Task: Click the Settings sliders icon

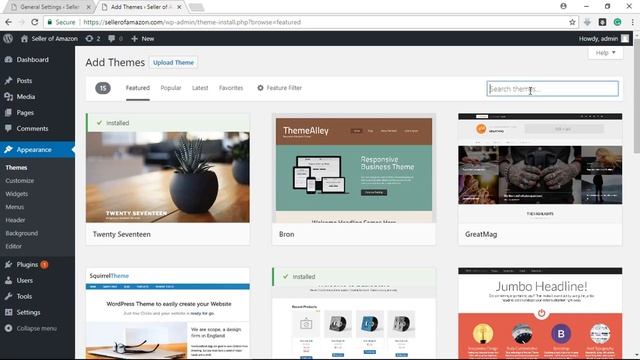Action: coord(9,312)
